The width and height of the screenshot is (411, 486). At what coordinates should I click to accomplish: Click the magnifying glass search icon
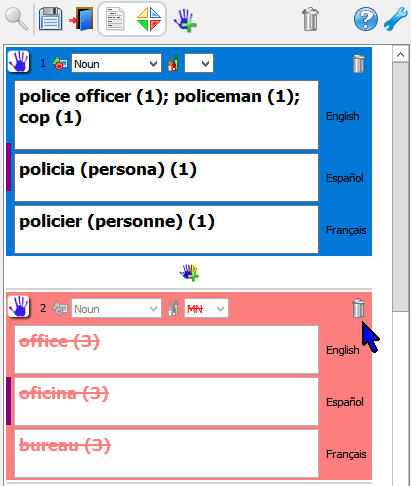17,19
